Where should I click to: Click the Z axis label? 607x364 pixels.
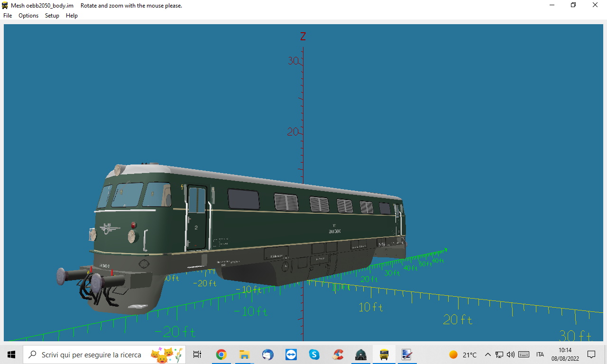point(303,36)
